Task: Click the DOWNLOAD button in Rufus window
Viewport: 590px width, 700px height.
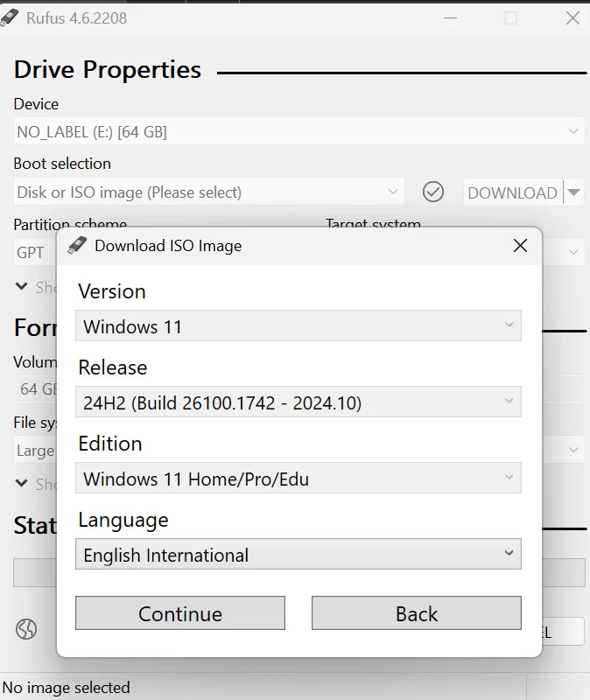Action: (513, 192)
